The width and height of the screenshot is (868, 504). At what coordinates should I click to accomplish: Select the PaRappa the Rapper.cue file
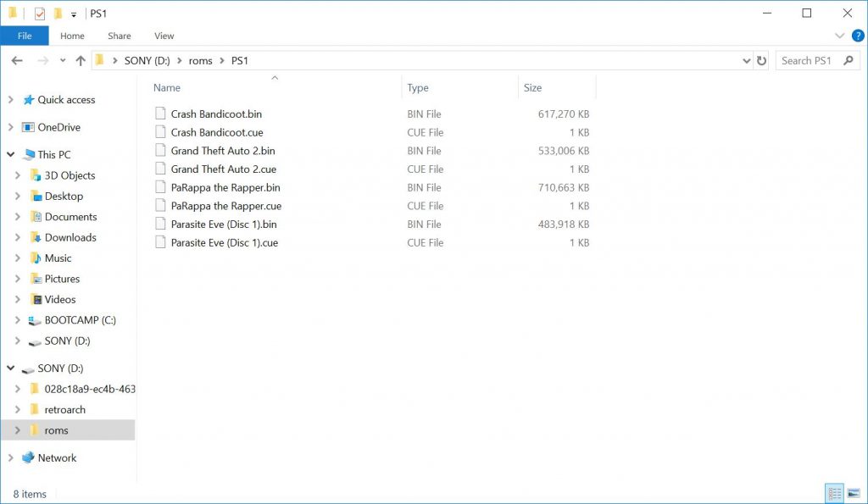click(225, 206)
